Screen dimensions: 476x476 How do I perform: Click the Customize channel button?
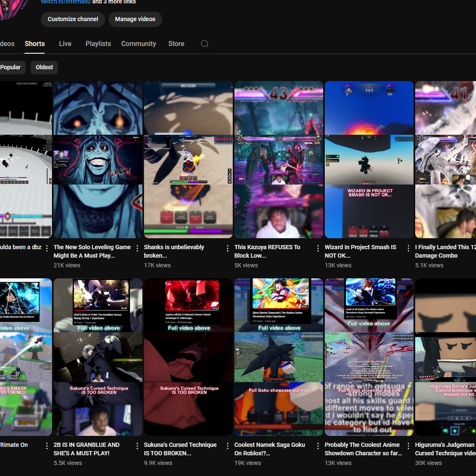point(73,19)
